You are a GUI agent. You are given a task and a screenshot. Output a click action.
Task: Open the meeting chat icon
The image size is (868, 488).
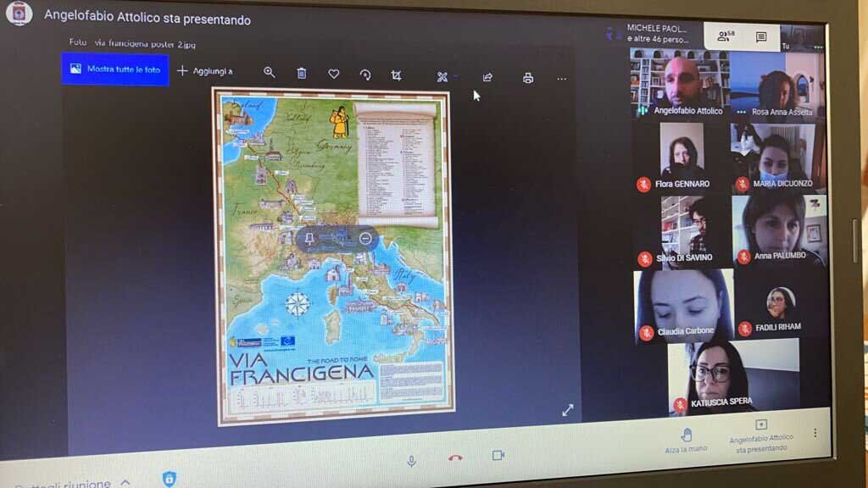[x=761, y=37]
